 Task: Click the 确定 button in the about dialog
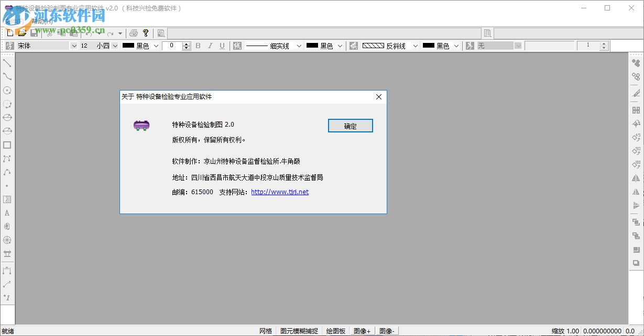pyautogui.click(x=350, y=126)
